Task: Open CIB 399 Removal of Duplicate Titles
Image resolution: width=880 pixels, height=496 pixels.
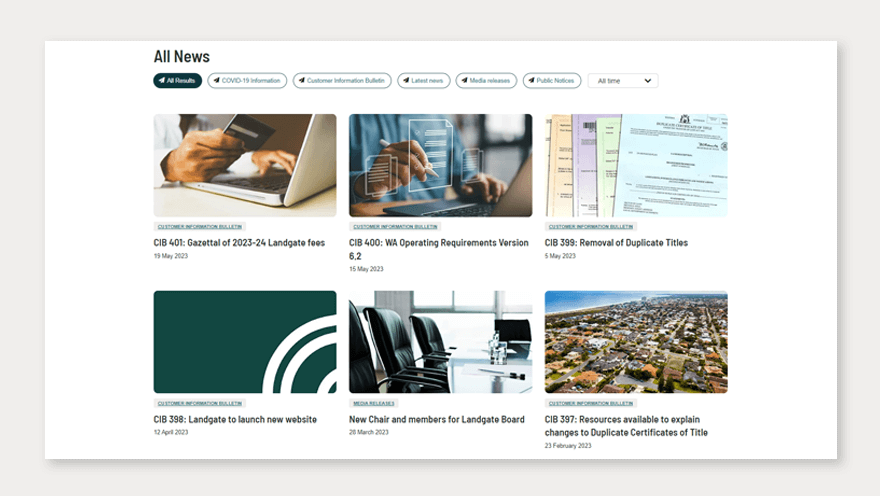Action: pyautogui.click(x=616, y=243)
